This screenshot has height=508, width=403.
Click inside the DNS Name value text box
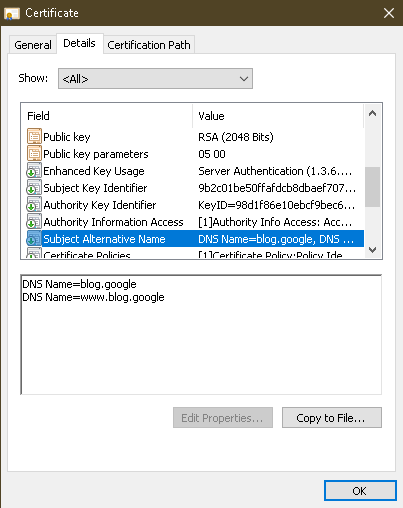coord(201,335)
